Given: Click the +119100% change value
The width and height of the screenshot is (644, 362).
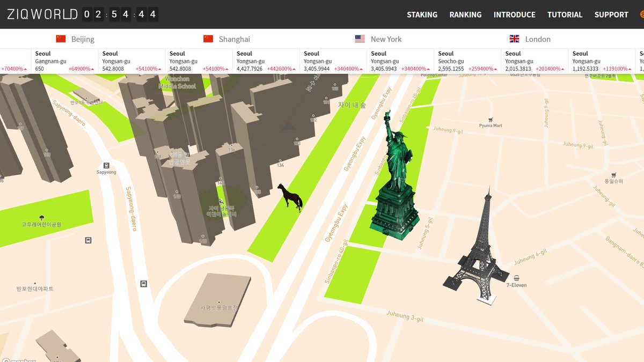Looking at the screenshot, I should pyautogui.click(x=617, y=69).
